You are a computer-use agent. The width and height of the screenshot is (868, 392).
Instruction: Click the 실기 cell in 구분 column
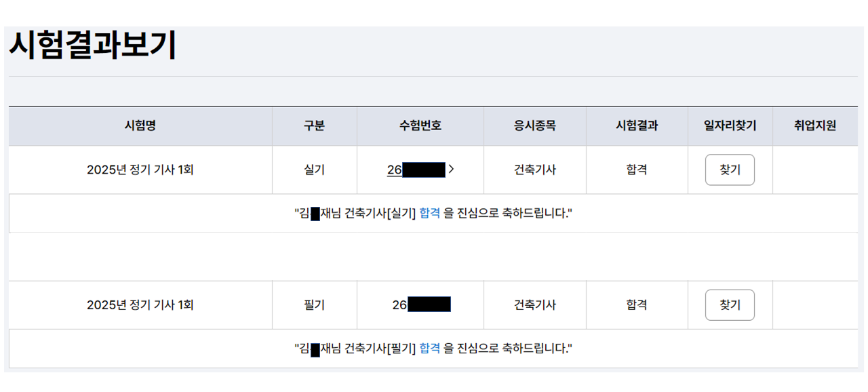coord(314,170)
